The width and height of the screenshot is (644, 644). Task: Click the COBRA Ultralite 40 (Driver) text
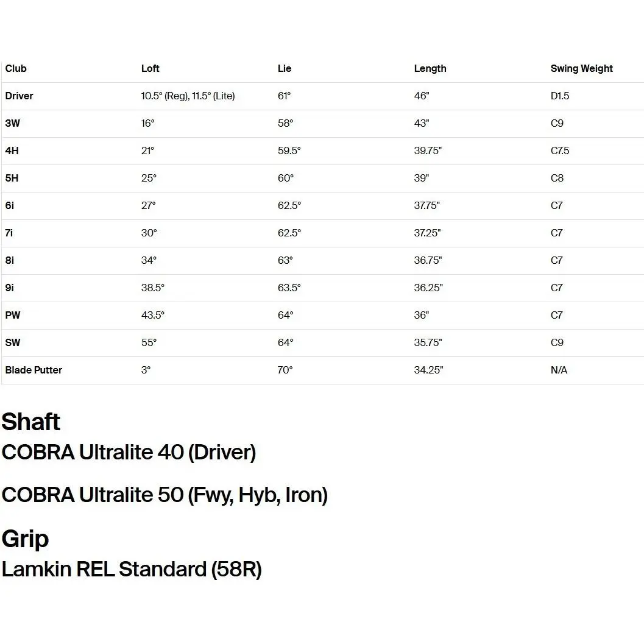pyautogui.click(x=129, y=453)
